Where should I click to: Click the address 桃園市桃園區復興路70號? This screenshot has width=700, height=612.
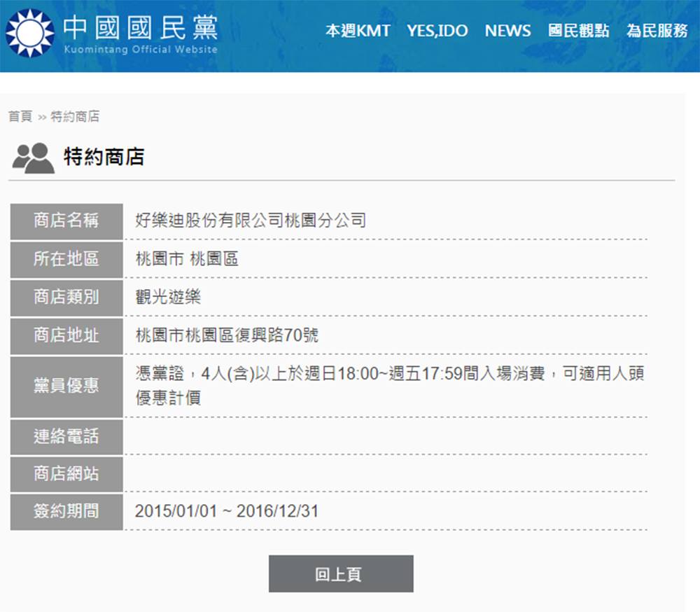coord(226,335)
